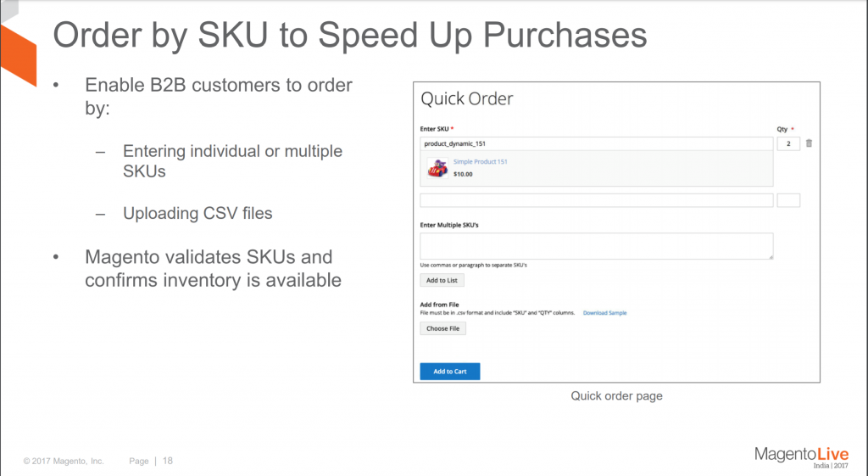The width and height of the screenshot is (868, 476).
Task: Click the Simple Product 151 thumbnail image
Action: (437, 168)
